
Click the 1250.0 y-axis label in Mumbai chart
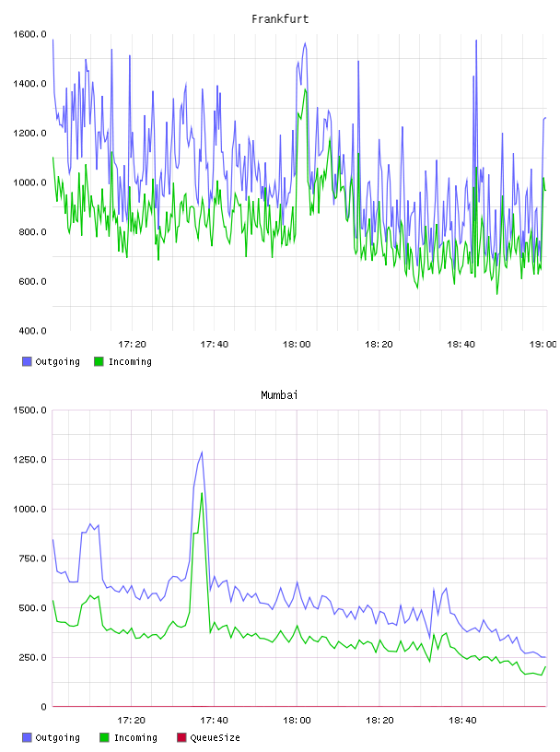(x=29, y=460)
